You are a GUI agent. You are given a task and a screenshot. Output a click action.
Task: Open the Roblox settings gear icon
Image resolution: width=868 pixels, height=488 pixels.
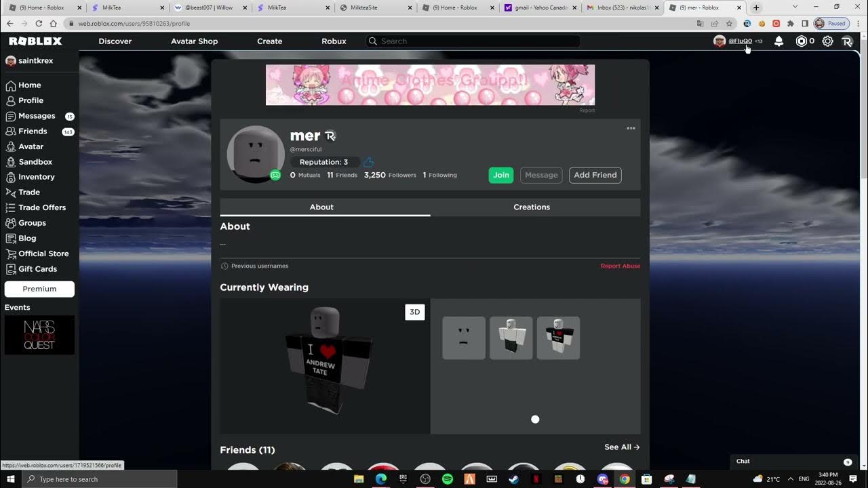tap(827, 41)
